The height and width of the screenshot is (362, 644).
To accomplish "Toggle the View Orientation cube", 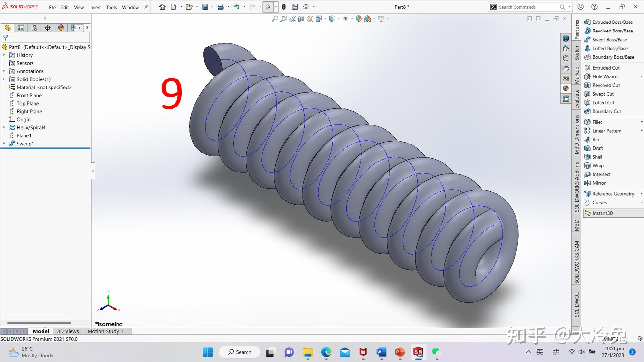I will 332,19.
